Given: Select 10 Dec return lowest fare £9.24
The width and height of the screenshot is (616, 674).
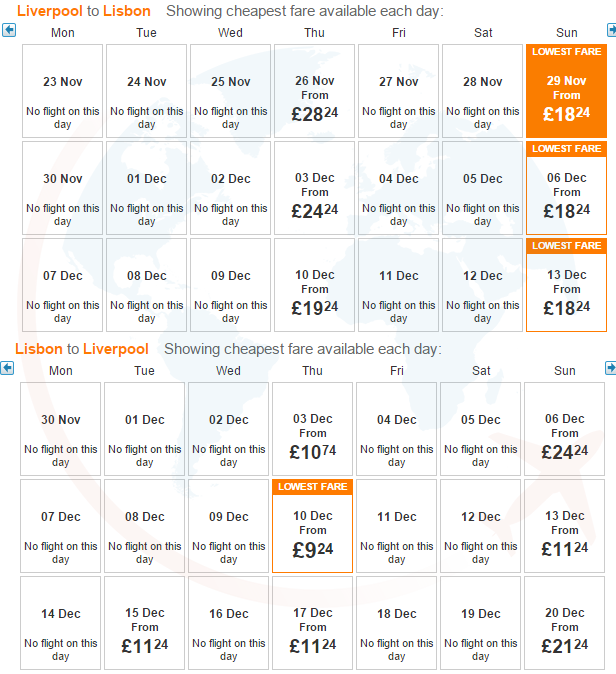Looking at the screenshot, I should pos(313,526).
